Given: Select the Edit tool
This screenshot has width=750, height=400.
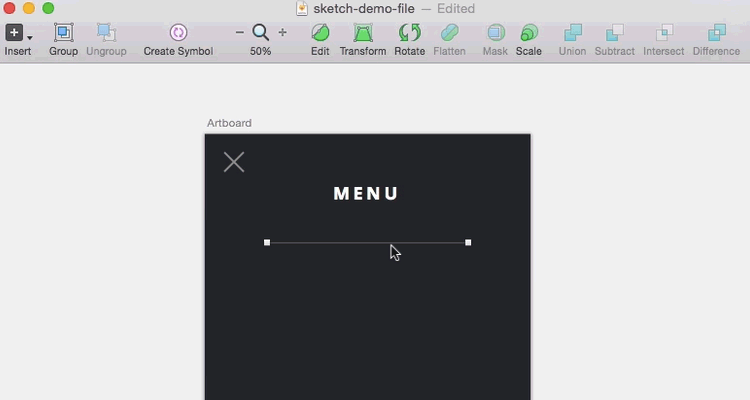Looking at the screenshot, I should [x=320, y=34].
